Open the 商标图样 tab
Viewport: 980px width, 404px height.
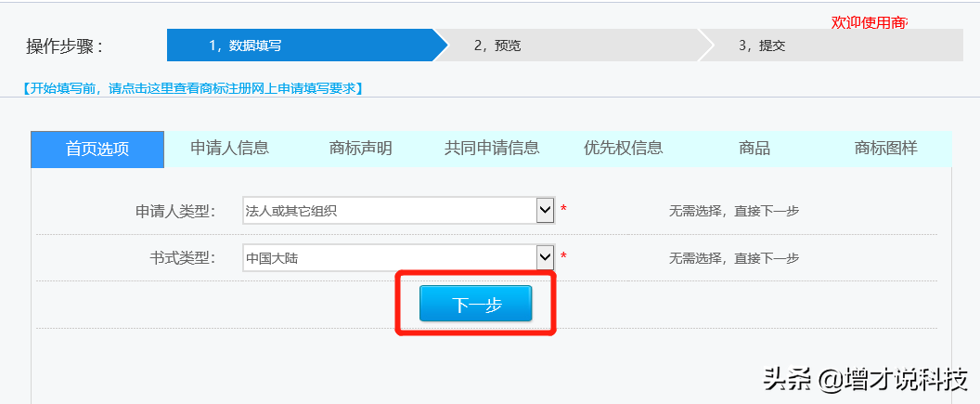885,149
